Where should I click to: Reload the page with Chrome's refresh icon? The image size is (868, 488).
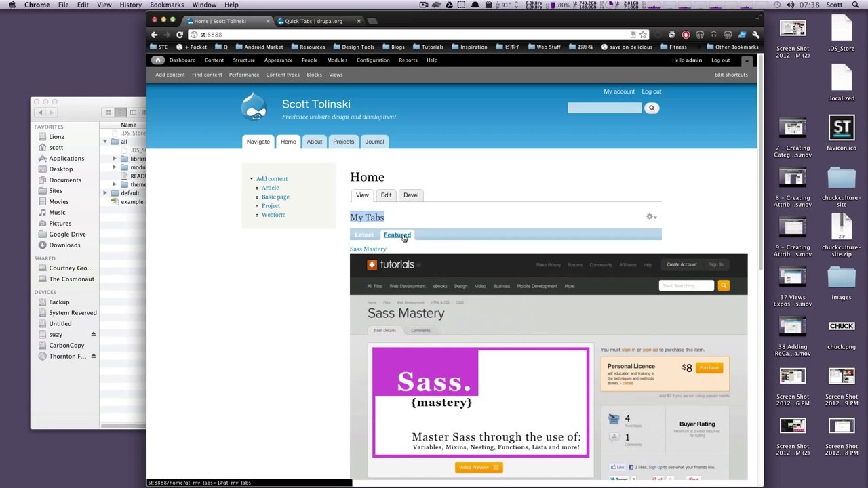[180, 35]
